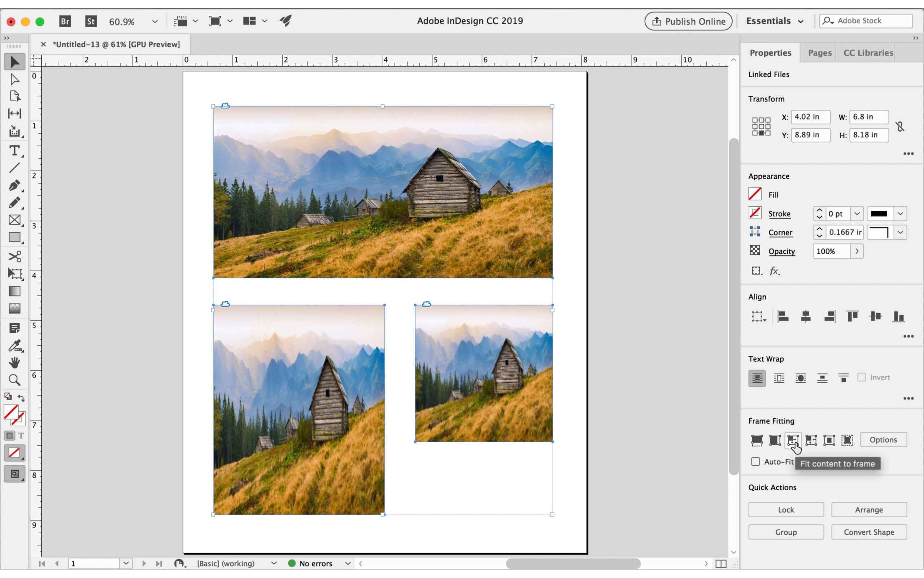Enable the Auto-Fit checkbox
Viewport: 924px width, 578px height.
pyautogui.click(x=755, y=461)
